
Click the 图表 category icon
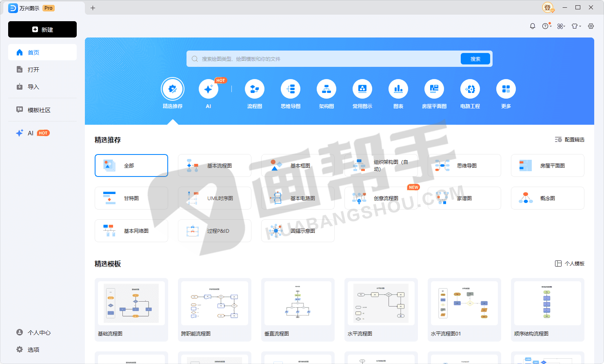(x=398, y=89)
